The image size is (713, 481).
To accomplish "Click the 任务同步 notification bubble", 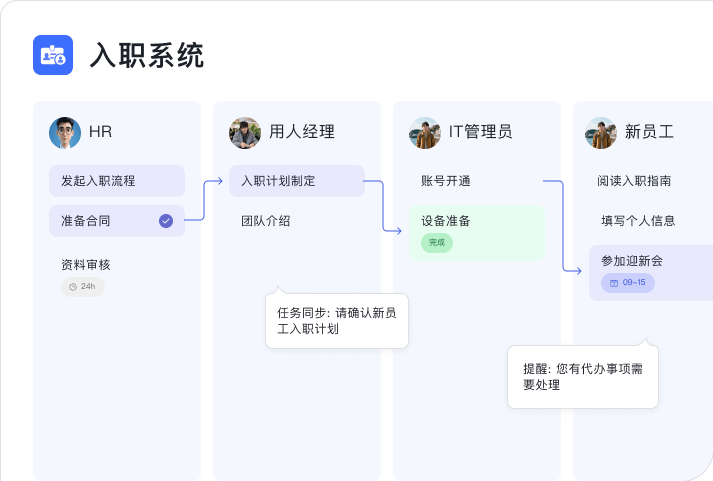I will coord(337,321).
